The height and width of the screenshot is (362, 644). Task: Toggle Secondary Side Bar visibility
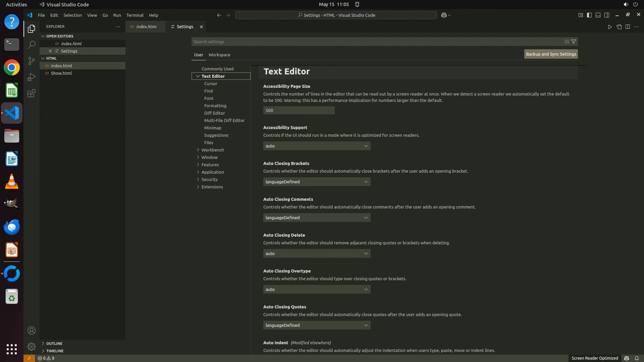607,15
